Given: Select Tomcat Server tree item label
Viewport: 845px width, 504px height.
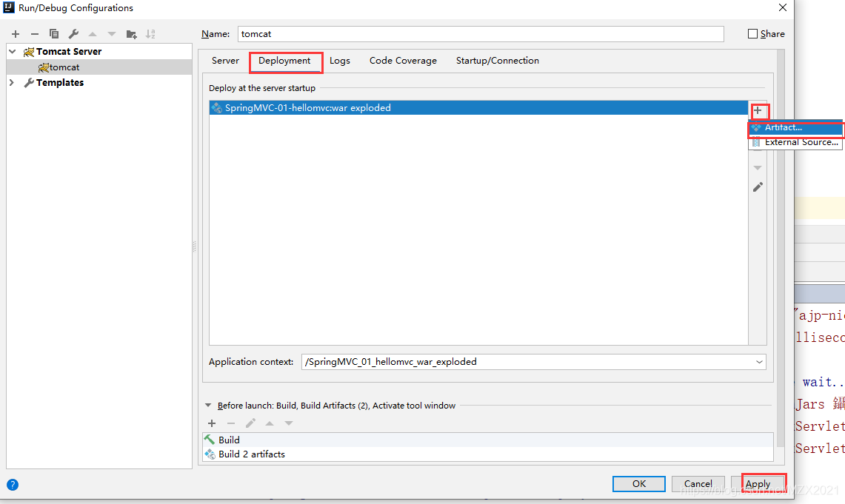Looking at the screenshot, I should (x=69, y=52).
